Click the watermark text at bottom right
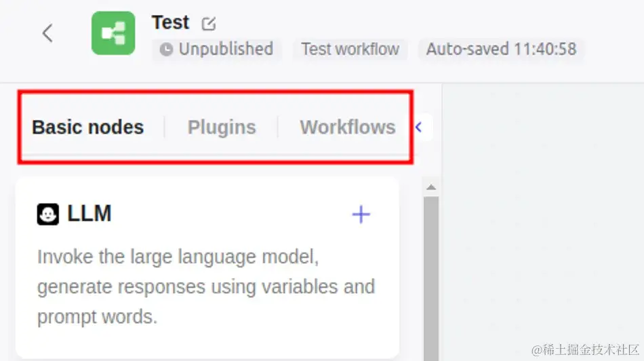Viewport: 644px width, 361px height. click(585, 350)
